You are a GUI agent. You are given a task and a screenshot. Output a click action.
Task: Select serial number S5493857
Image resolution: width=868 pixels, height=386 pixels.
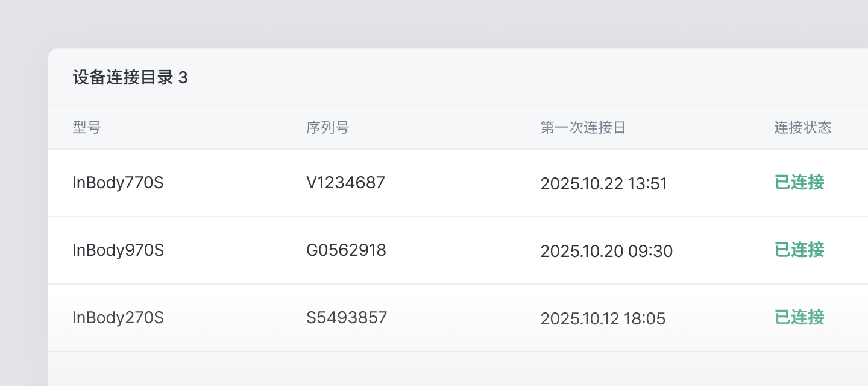(x=347, y=318)
